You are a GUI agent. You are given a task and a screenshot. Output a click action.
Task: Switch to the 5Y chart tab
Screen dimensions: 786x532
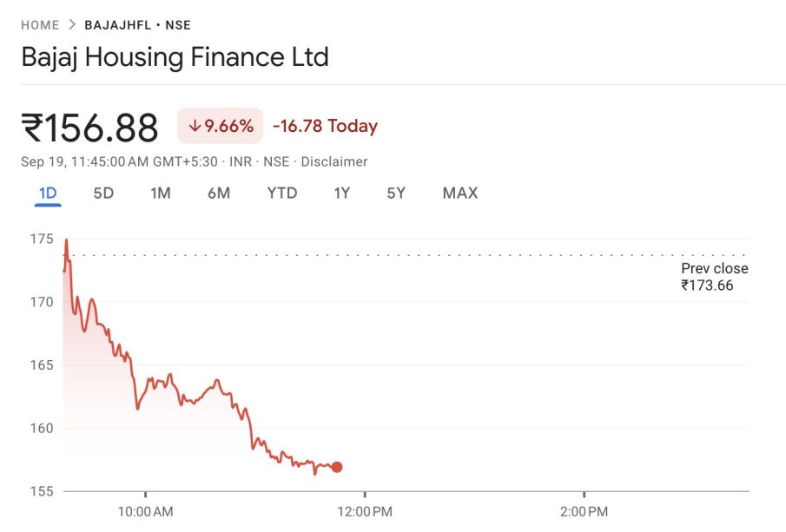(x=396, y=193)
